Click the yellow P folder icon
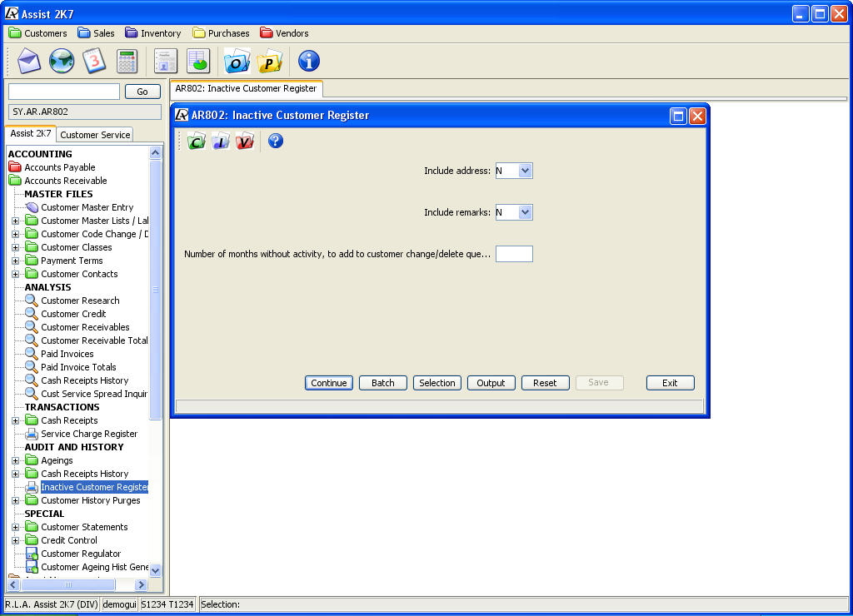853x616 pixels. pos(270,62)
